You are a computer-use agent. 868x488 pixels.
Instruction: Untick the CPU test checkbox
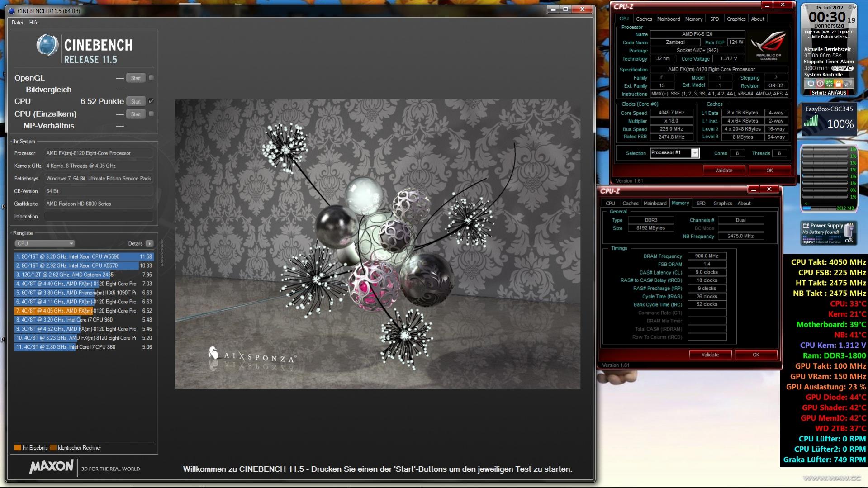click(x=151, y=101)
